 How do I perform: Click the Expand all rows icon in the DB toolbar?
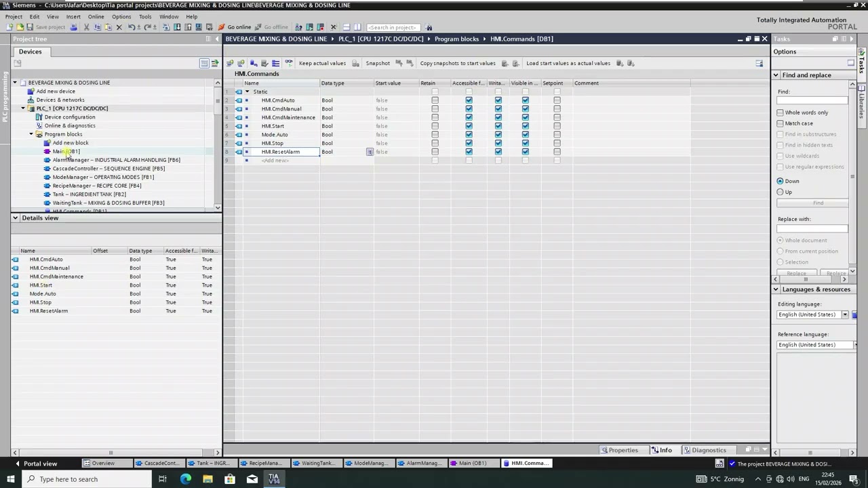point(275,63)
